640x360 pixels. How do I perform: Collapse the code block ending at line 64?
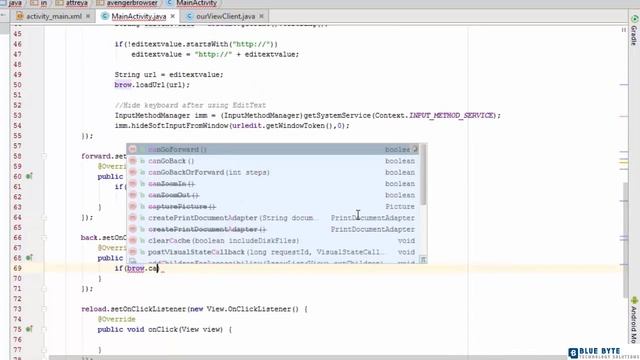pyautogui.click(x=44, y=218)
